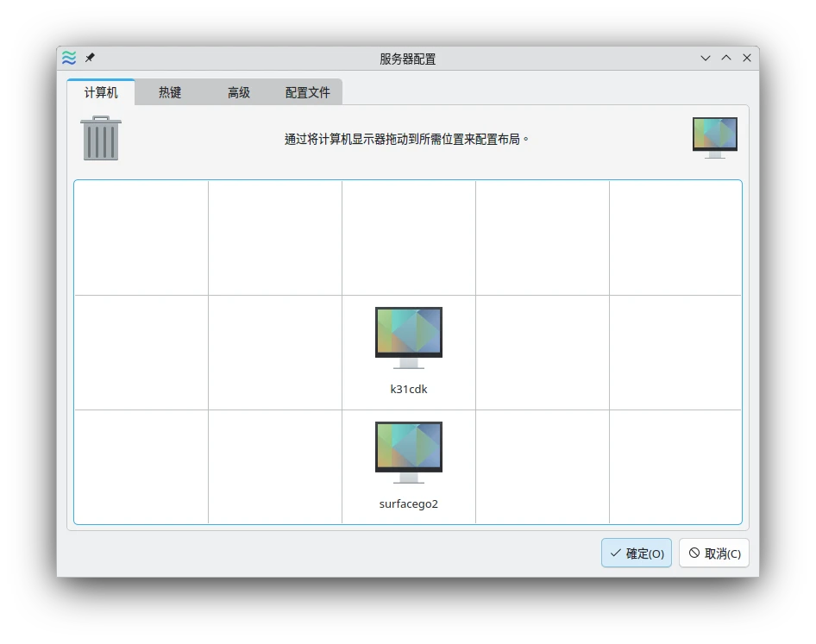Go to the 高级 tab
The height and width of the screenshot is (644, 816).
[x=239, y=92]
